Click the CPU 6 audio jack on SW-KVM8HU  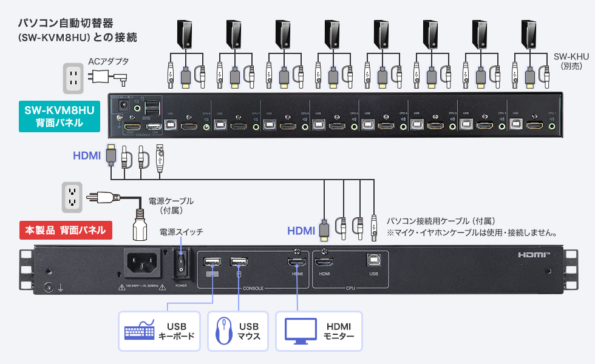(305, 127)
